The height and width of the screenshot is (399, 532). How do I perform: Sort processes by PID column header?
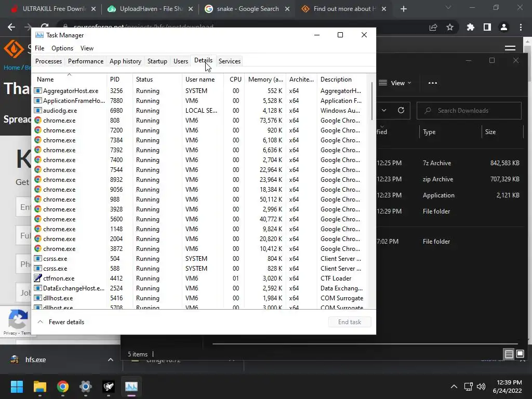tap(119, 79)
